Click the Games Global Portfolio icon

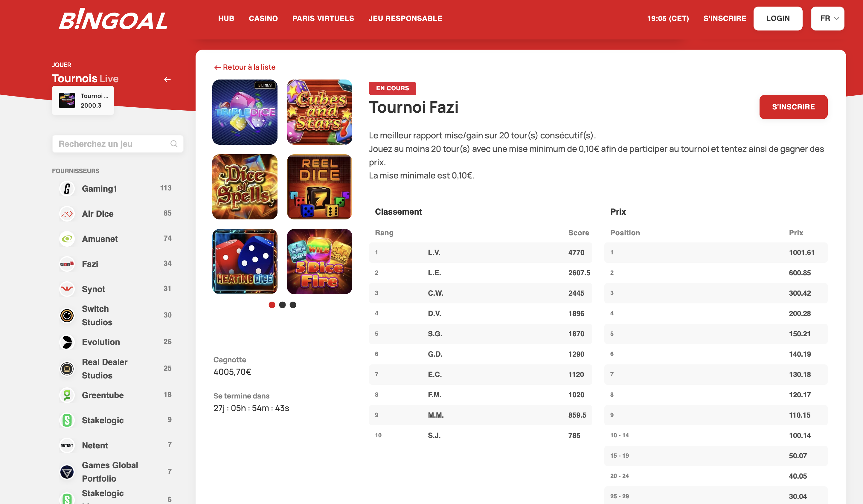67,472
